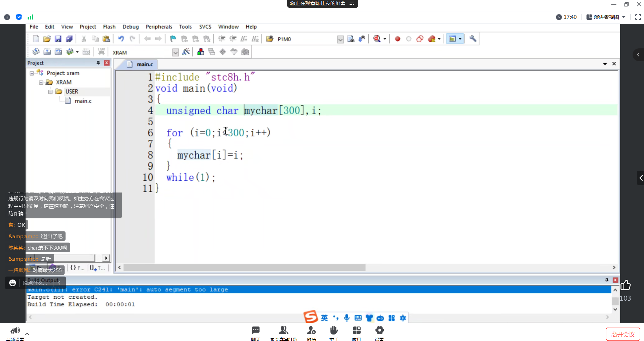Redo the last undone edit

click(x=132, y=39)
